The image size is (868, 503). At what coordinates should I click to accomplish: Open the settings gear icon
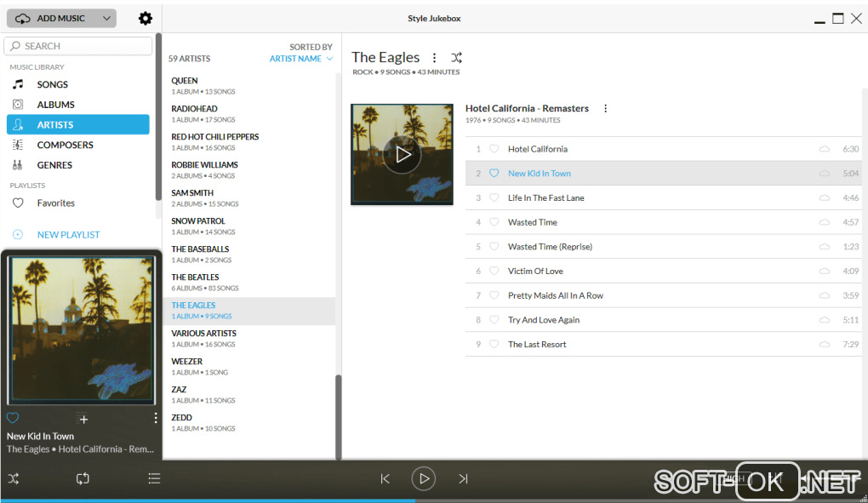pyautogui.click(x=145, y=18)
